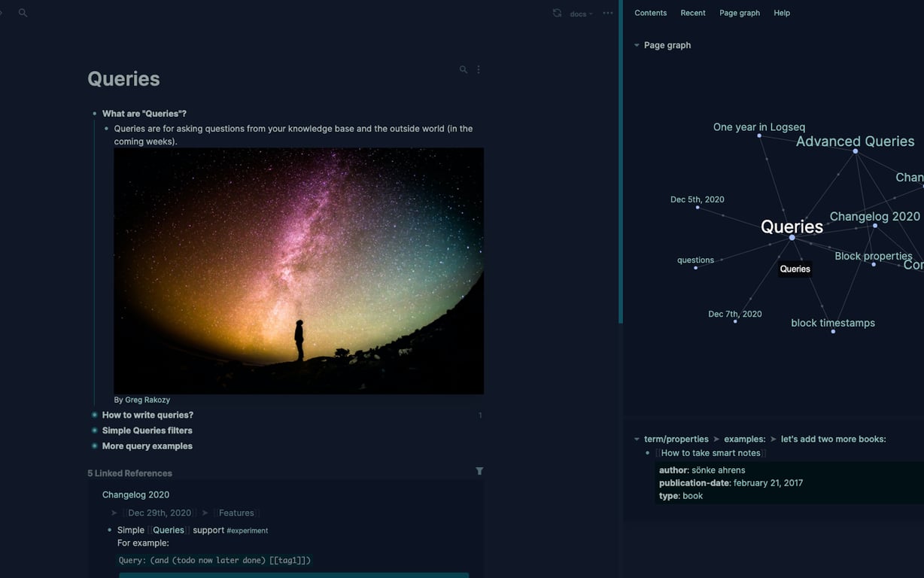Open the docs graph dropdown
Viewport: 924px width, 578px height.
579,13
